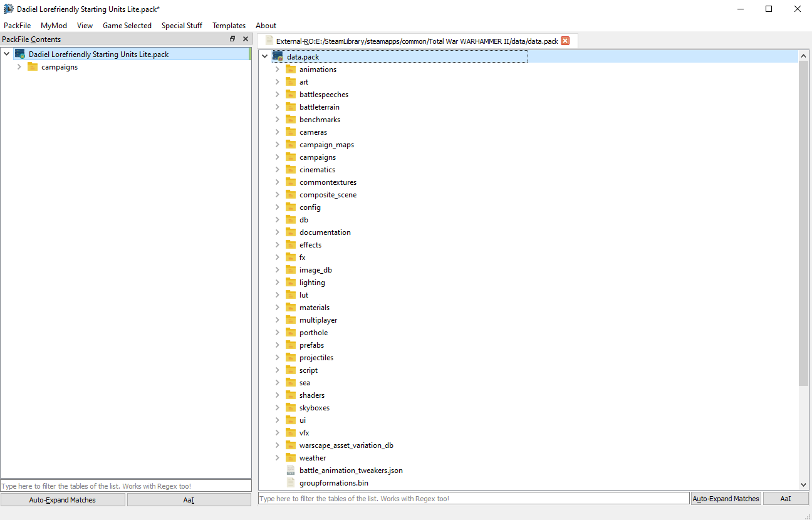Click the file icon on the data.pack tab
The height and width of the screenshot is (520, 812).
(x=269, y=41)
